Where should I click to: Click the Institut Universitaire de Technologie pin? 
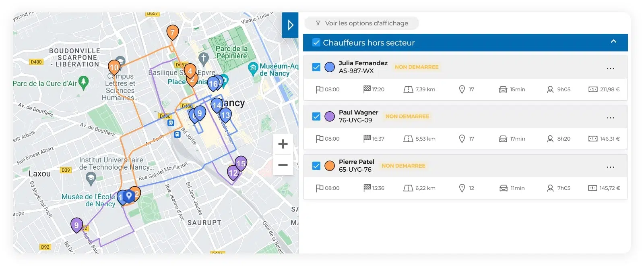[91, 178]
